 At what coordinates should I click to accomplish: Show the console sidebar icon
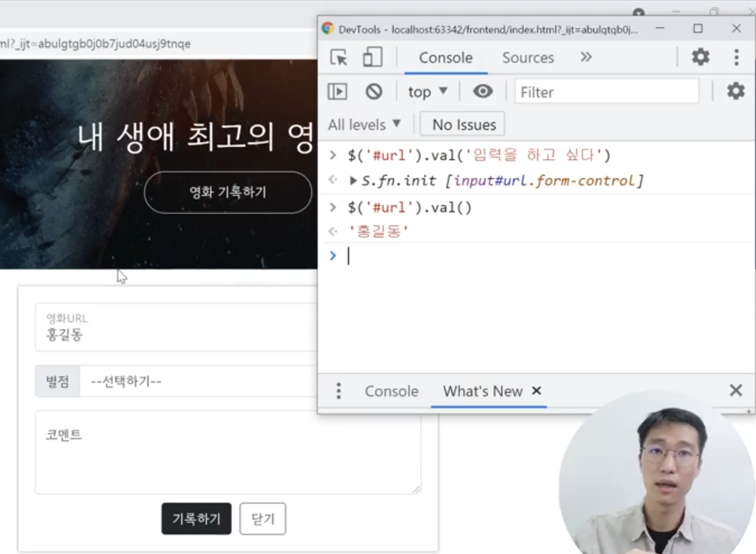[x=338, y=91]
